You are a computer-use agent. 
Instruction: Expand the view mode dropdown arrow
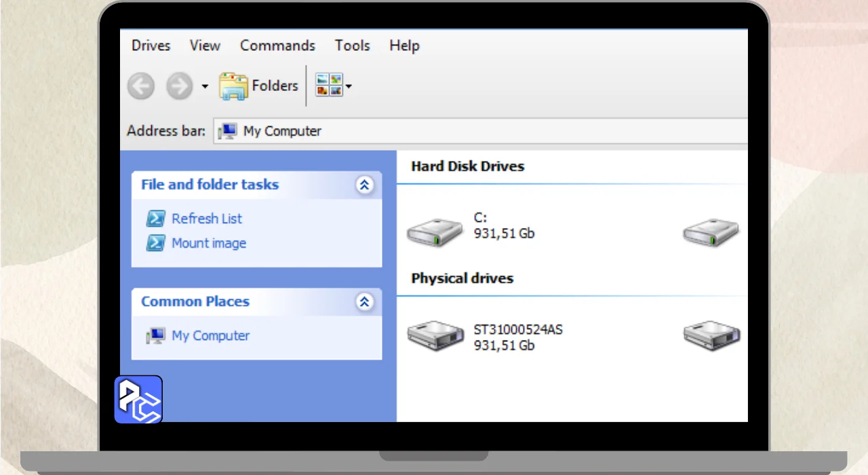(x=349, y=87)
